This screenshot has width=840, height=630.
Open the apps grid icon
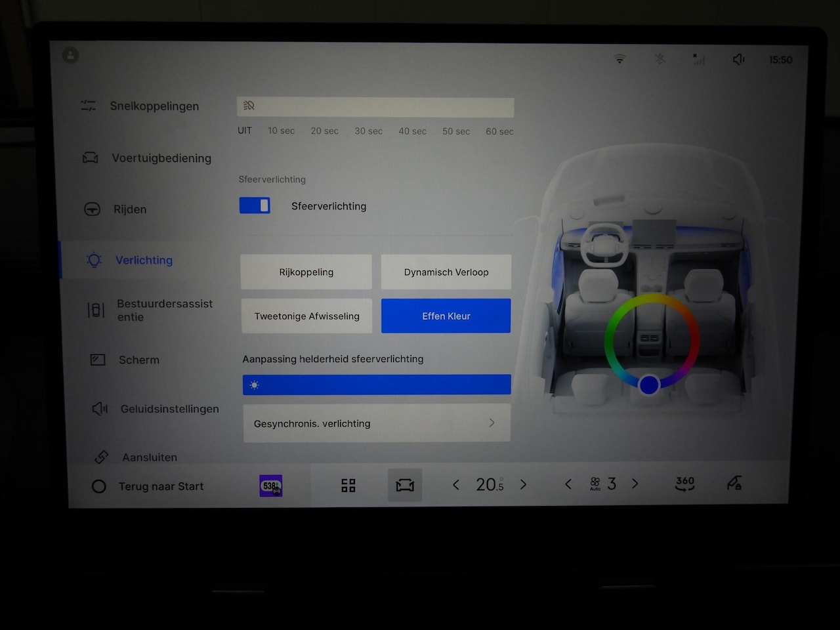click(x=348, y=486)
